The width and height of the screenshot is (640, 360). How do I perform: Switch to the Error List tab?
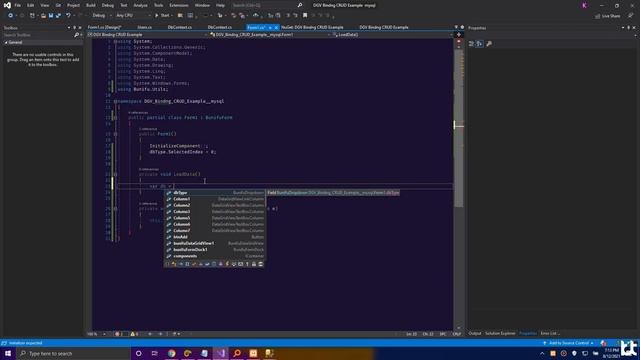point(550,333)
